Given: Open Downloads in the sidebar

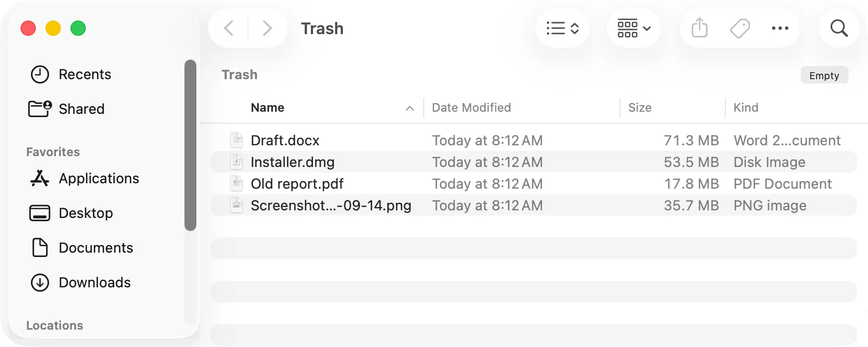Looking at the screenshot, I should 94,282.
